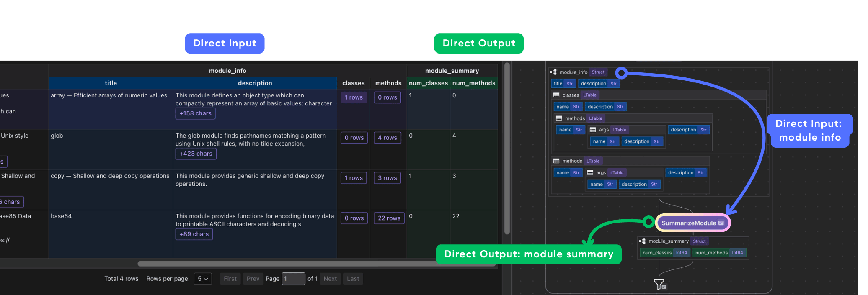Expand the +423 chars description for glob

(x=196, y=154)
